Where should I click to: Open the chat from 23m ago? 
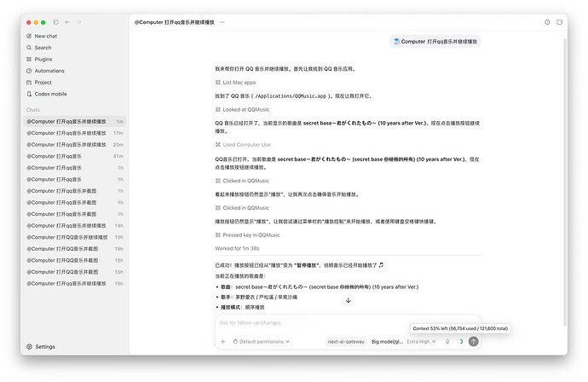click(75, 145)
